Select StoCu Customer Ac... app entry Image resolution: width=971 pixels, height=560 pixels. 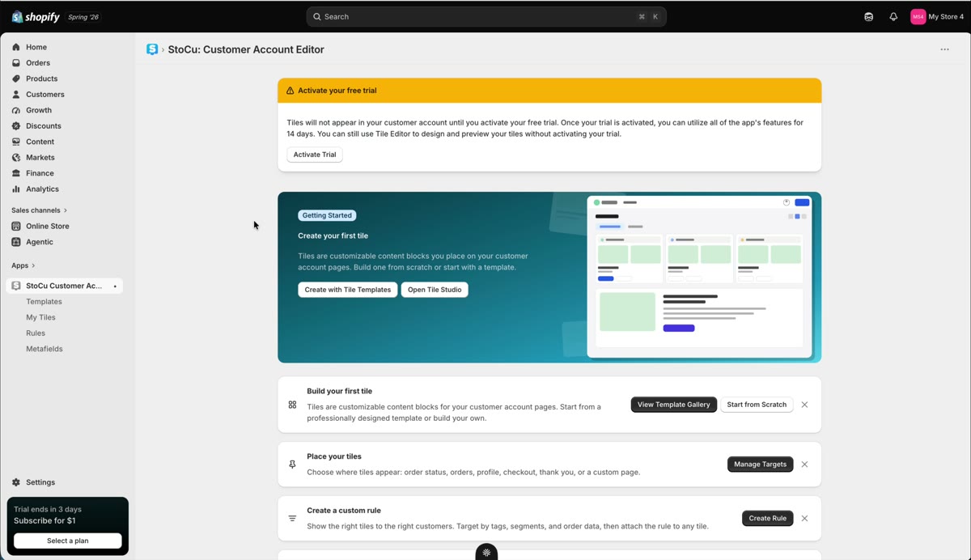65,286
